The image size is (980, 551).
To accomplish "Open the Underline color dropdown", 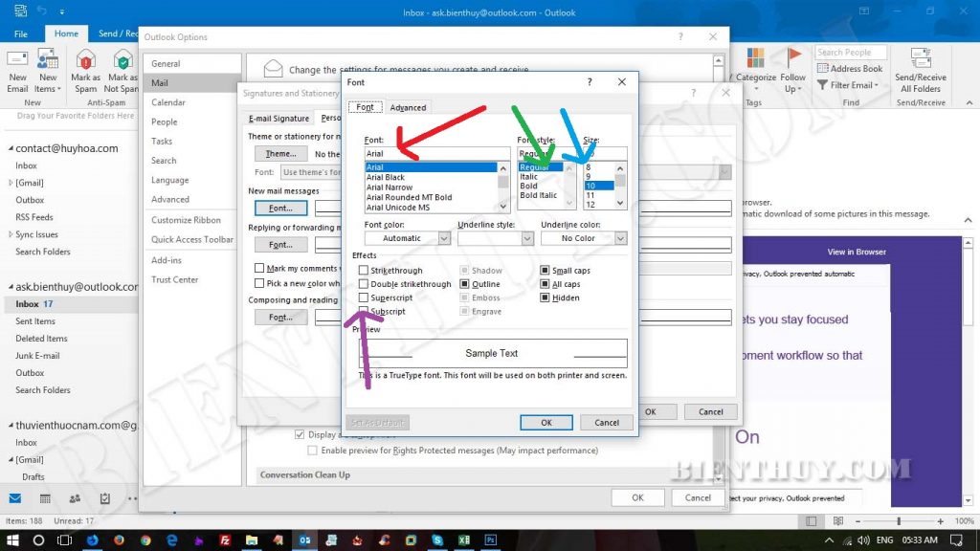I will (x=584, y=238).
